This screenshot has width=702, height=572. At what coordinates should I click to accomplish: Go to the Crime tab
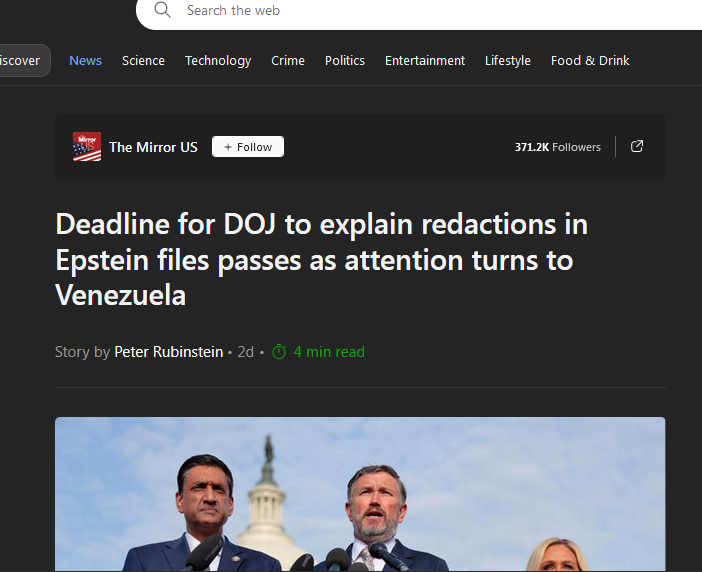coord(288,60)
